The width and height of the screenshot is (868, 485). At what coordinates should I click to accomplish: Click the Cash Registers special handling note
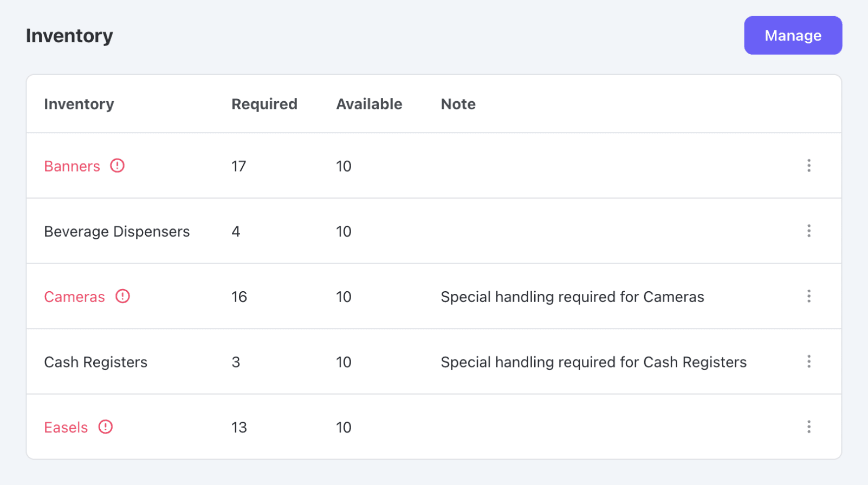(593, 362)
